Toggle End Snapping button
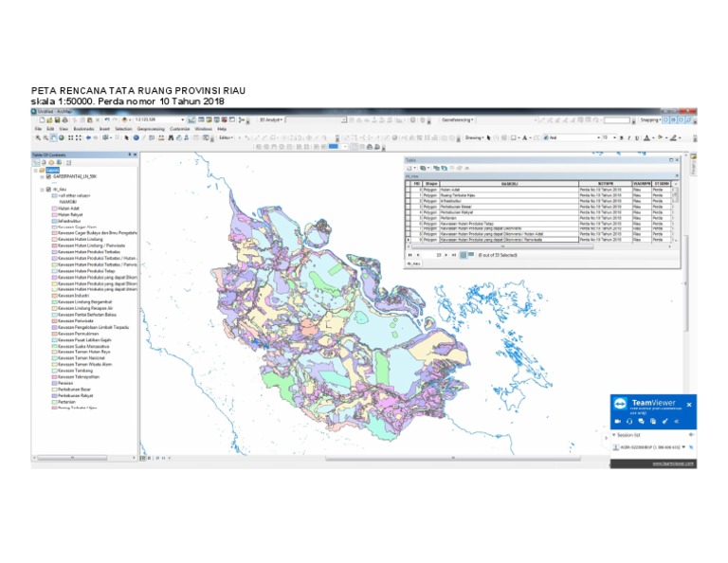 click(673, 119)
